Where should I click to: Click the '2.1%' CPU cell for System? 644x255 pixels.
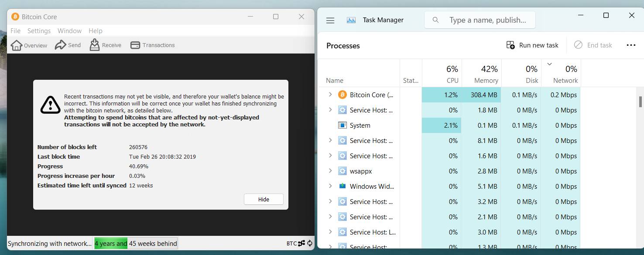pyautogui.click(x=442, y=125)
